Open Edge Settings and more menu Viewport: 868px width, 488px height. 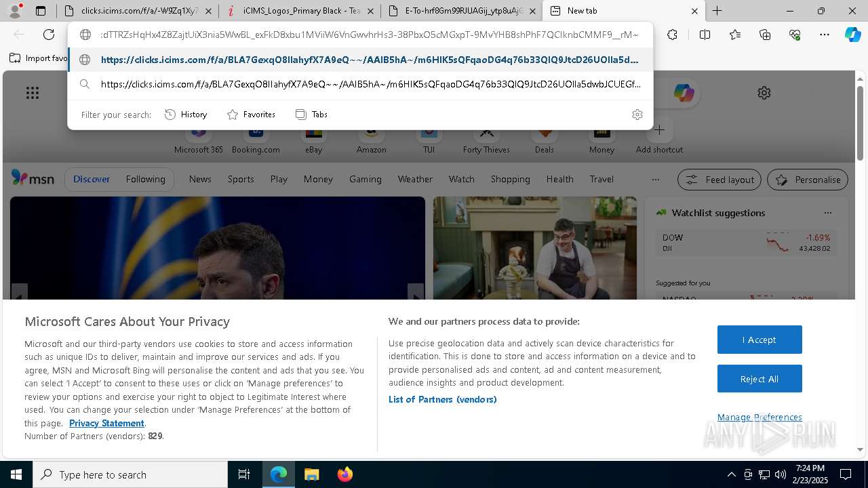click(825, 35)
